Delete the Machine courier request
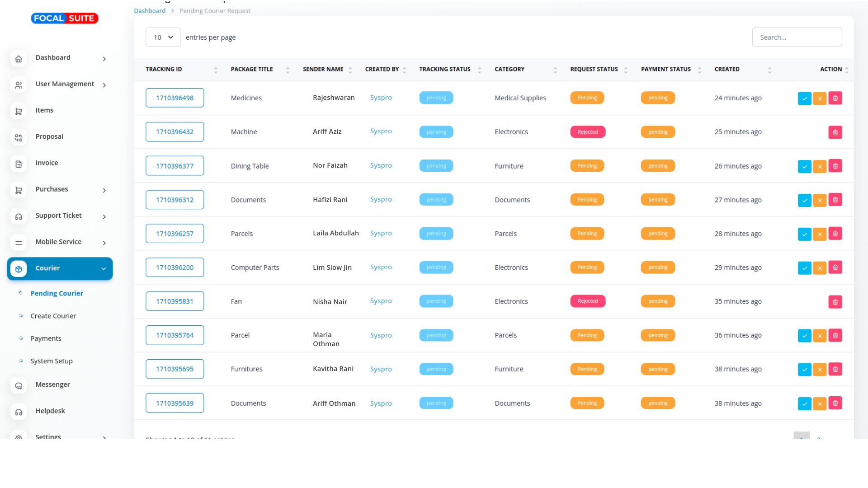Screen dimensions: 868x488 pos(835,132)
